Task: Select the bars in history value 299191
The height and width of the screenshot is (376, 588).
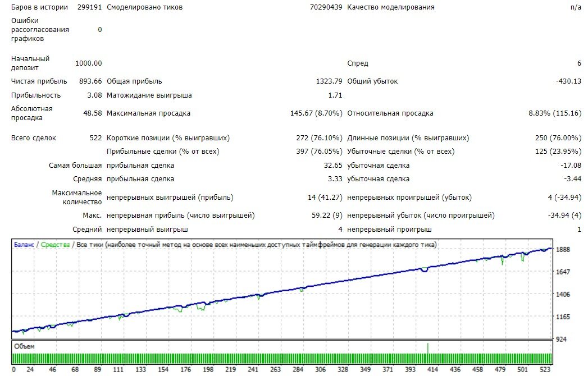Action: click(89, 7)
